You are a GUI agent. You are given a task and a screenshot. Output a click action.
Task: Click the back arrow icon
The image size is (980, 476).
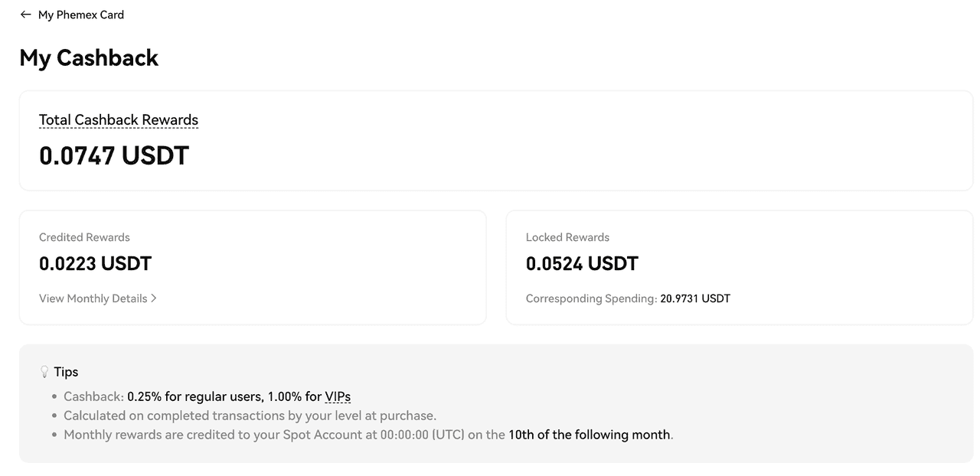(26, 15)
